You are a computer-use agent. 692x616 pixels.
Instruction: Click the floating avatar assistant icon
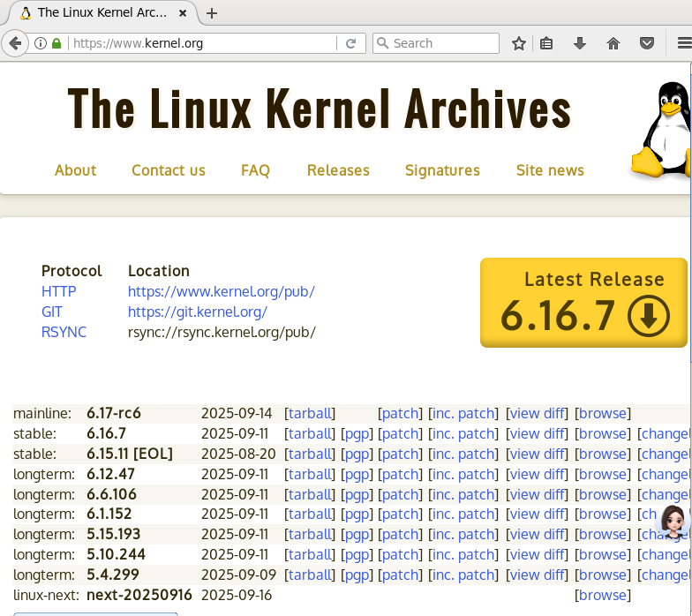(x=673, y=522)
